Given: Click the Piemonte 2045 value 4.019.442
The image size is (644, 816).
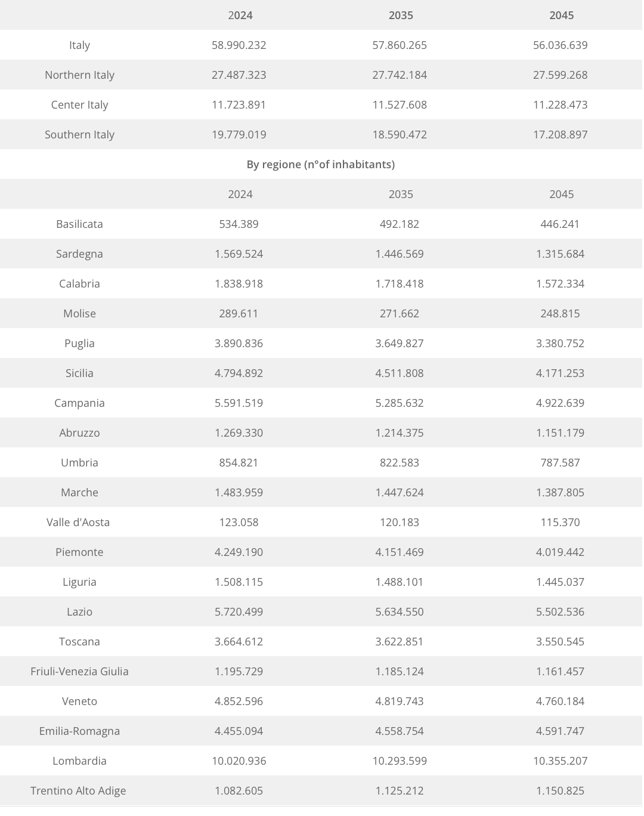Looking at the screenshot, I should (560, 552).
